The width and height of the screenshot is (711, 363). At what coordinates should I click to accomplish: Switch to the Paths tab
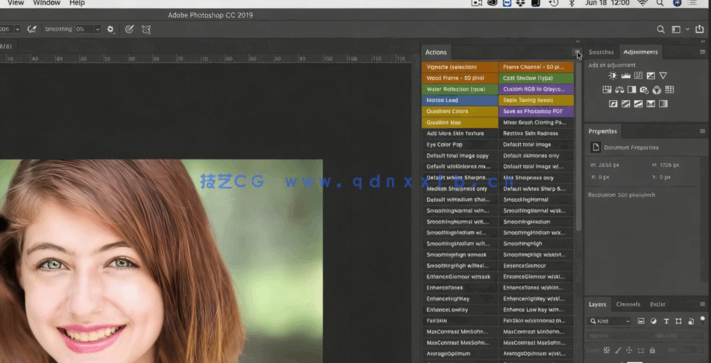[657, 304]
